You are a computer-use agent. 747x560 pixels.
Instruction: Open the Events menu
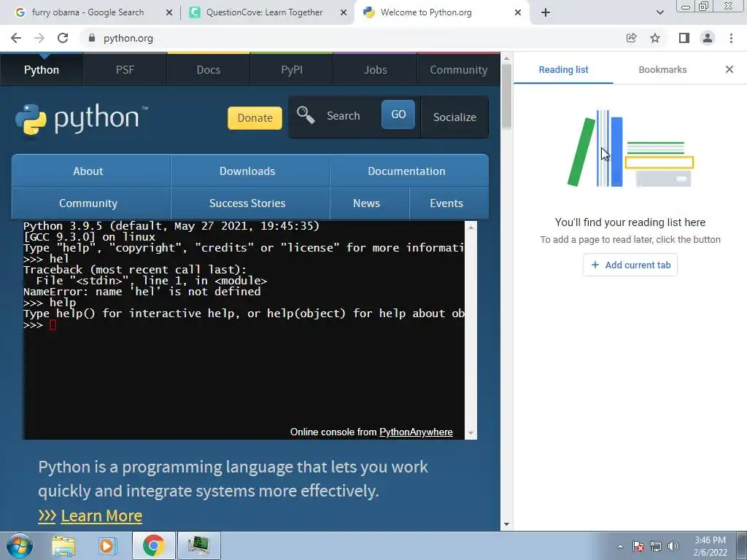(x=446, y=203)
